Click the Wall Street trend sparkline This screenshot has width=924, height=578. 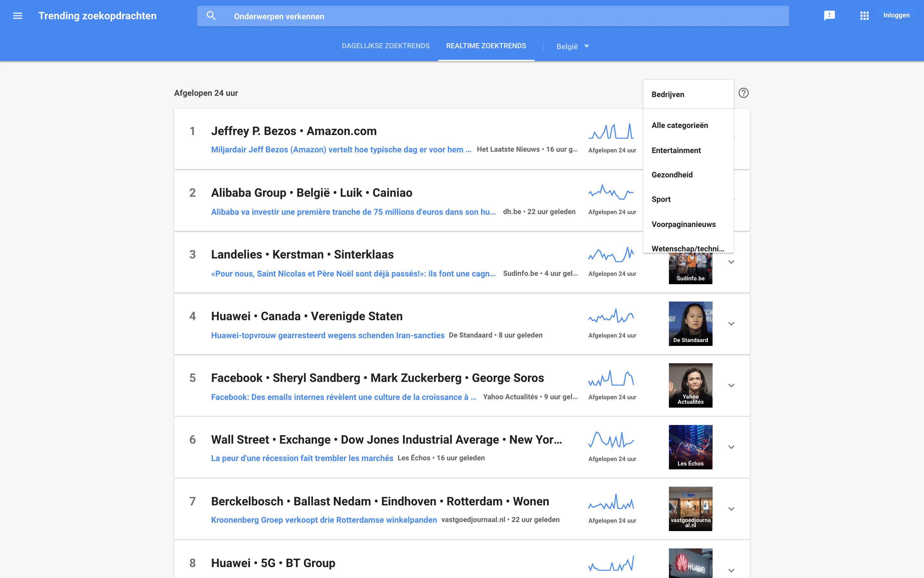click(611, 439)
